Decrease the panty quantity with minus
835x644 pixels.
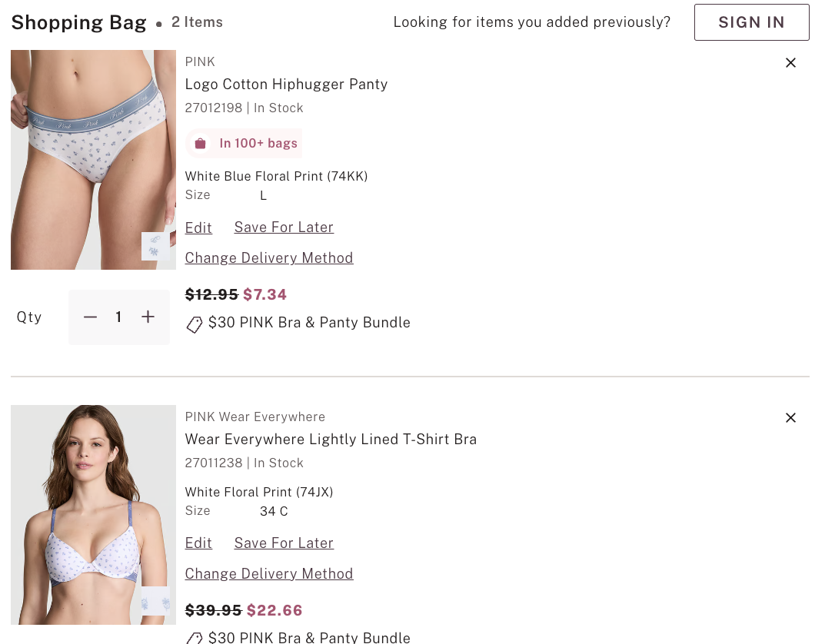[91, 317]
